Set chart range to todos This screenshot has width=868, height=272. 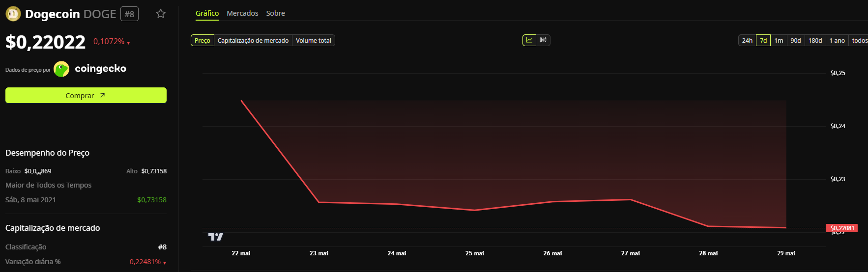[x=859, y=40]
